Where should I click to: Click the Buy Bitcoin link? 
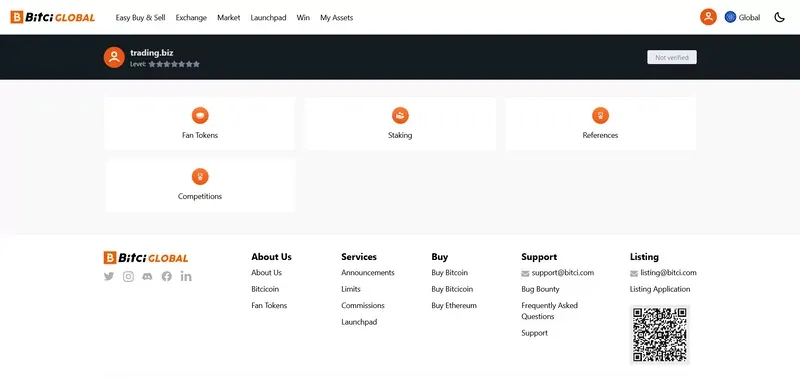point(449,273)
